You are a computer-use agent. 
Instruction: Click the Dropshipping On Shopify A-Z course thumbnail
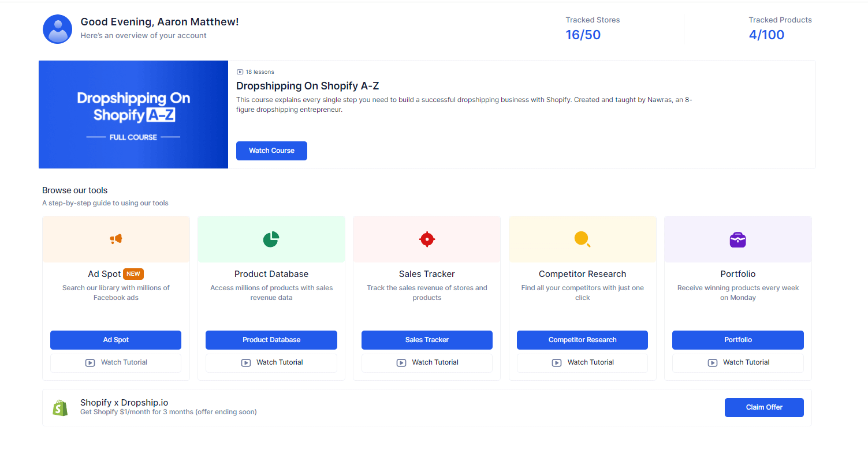(x=133, y=114)
